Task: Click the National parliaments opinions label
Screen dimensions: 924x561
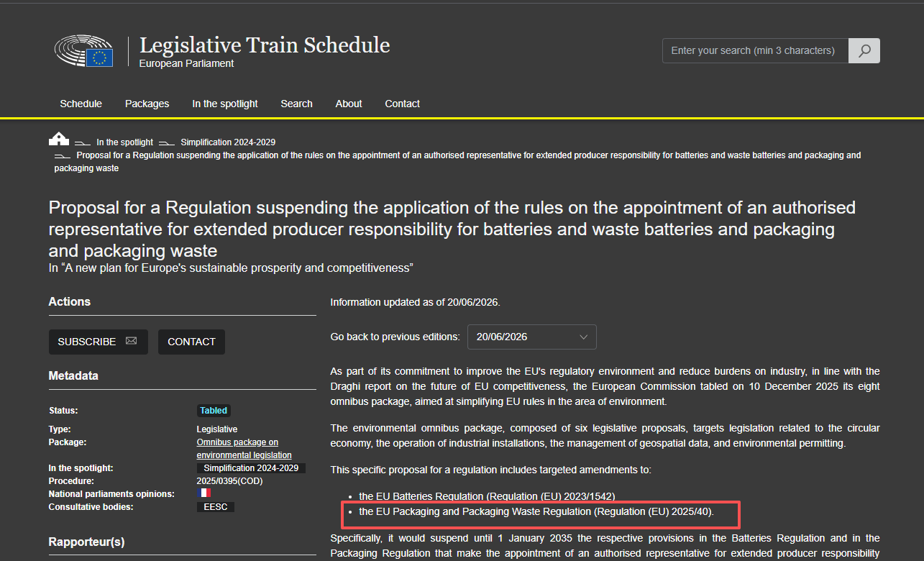Action: [111, 494]
